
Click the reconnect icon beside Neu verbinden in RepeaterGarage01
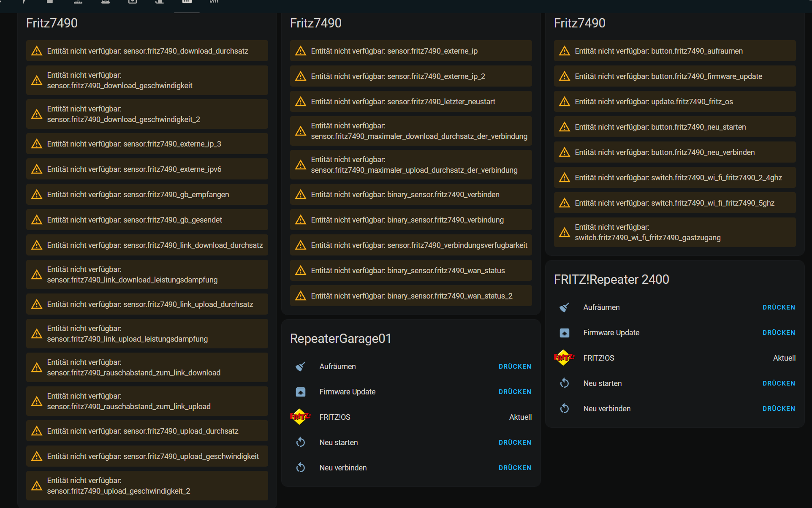click(x=300, y=467)
